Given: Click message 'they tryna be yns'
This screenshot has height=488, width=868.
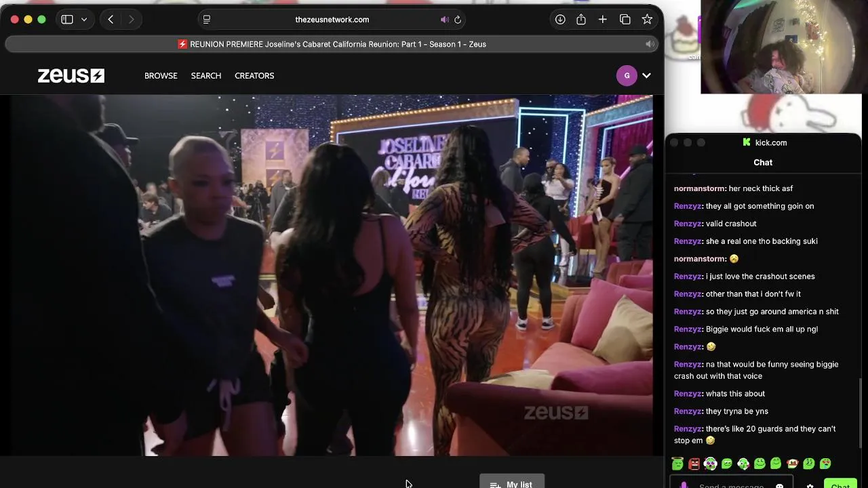Looking at the screenshot, I should click(x=737, y=411).
